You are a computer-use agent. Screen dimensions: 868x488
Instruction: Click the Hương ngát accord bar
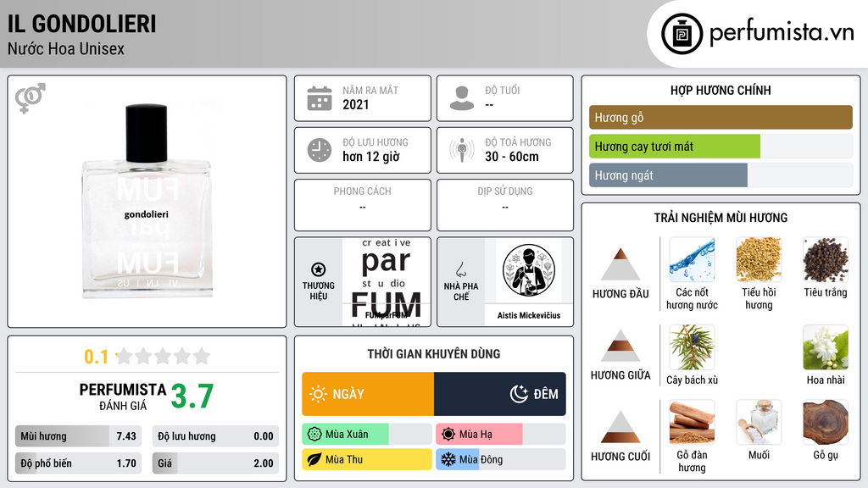click(x=721, y=175)
